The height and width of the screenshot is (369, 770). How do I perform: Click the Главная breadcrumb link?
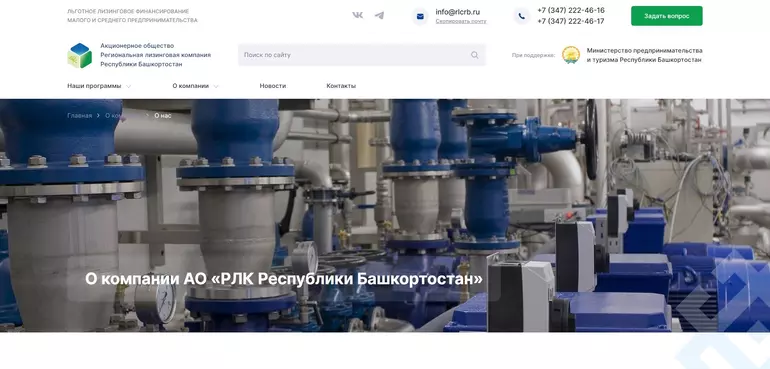point(80,116)
